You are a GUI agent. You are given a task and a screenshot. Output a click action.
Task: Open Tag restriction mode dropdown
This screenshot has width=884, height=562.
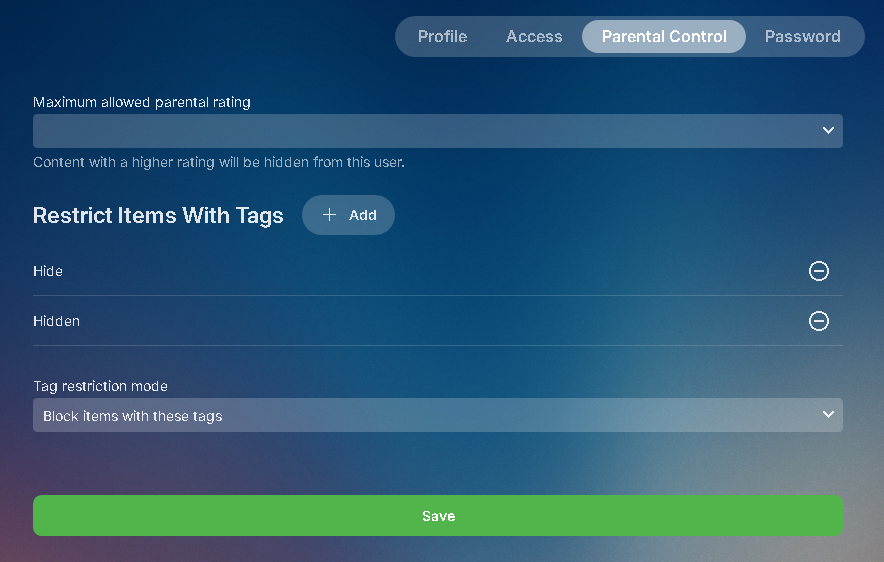(437, 415)
